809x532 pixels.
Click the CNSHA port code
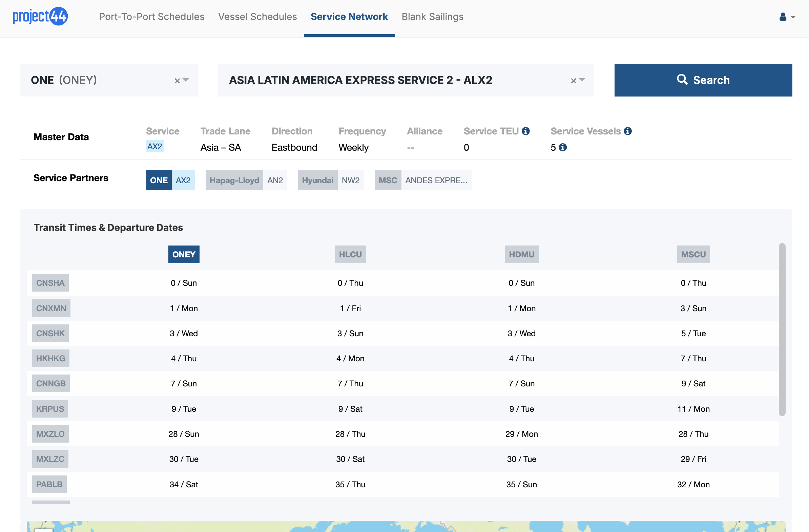coord(50,283)
